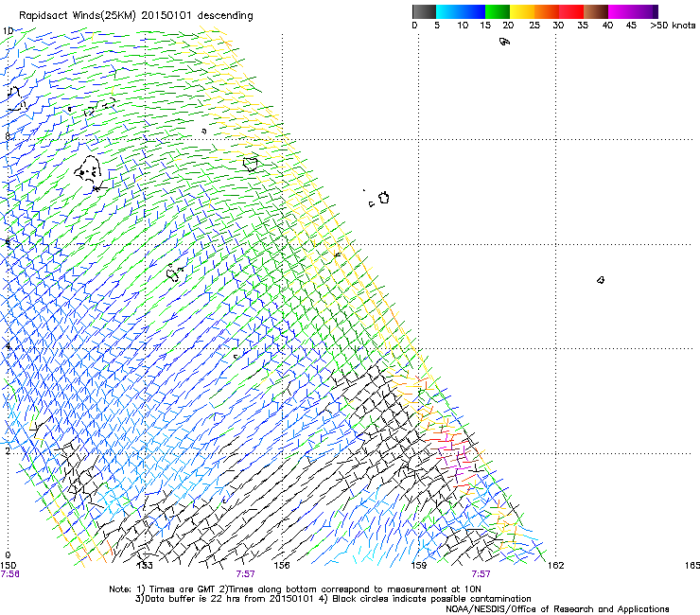Click the title 'Rapidscat Winds(25KM) 20150101 descending'
Image resolution: width=700 pixels, height=615 pixels.
click(x=135, y=16)
